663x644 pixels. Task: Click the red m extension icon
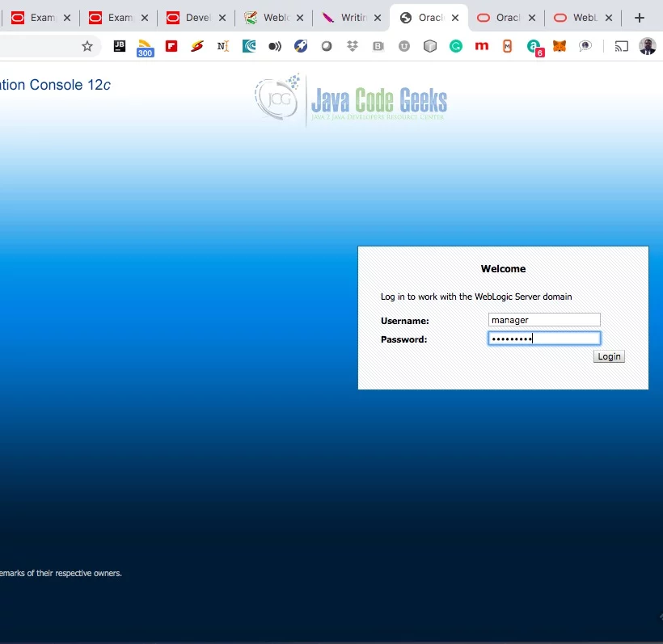[x=482, y=46]
